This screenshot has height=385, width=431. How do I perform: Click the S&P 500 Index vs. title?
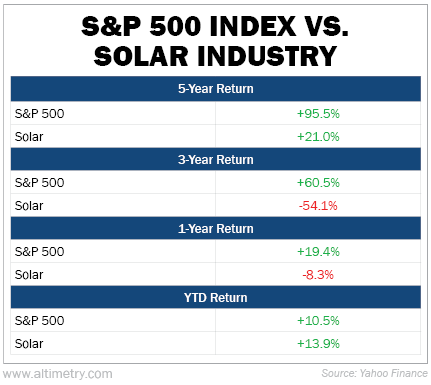pos(215,26)
